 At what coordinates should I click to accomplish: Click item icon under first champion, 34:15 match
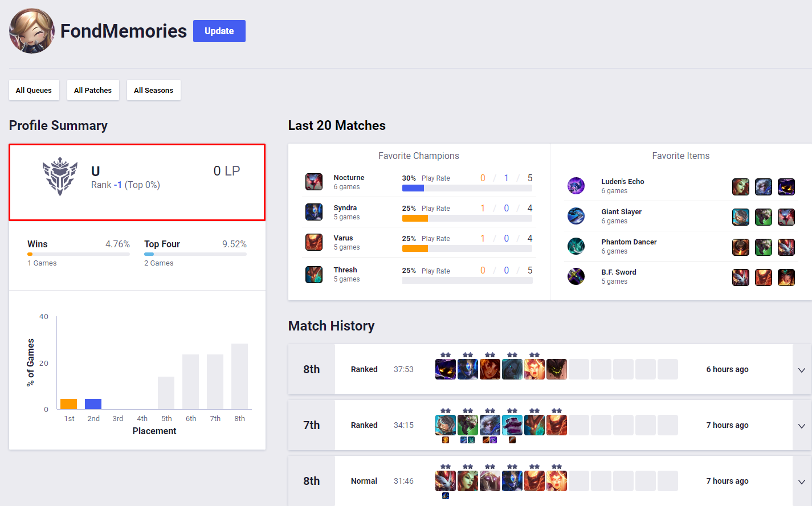446,440
